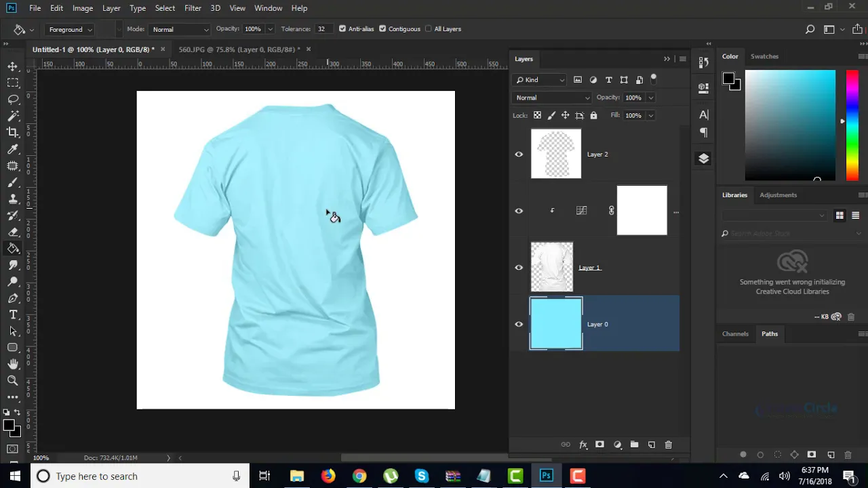Create a new layer group
The width and height of the screenshot is (868, 488).
634,445
